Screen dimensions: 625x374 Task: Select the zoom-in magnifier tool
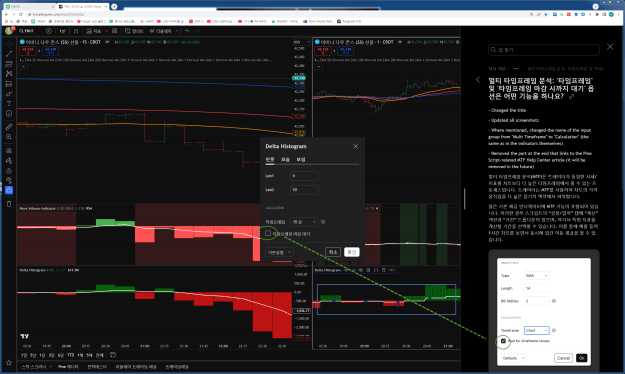(x=9, y=137)
